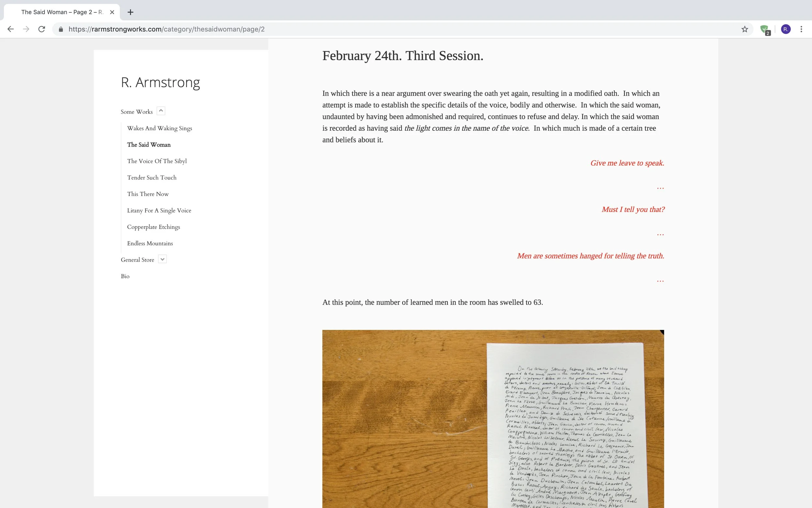This screenshot has height=508, width=812.
Task: Click the browser forward arrow
Action: click(x=26, y=29)
